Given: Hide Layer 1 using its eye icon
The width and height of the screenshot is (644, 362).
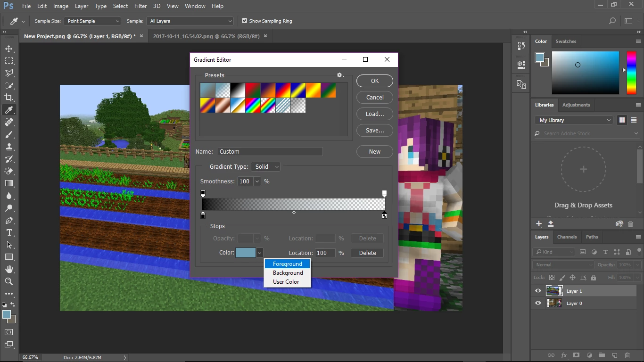Looking at the screenshot, I should tap(538, 291).
